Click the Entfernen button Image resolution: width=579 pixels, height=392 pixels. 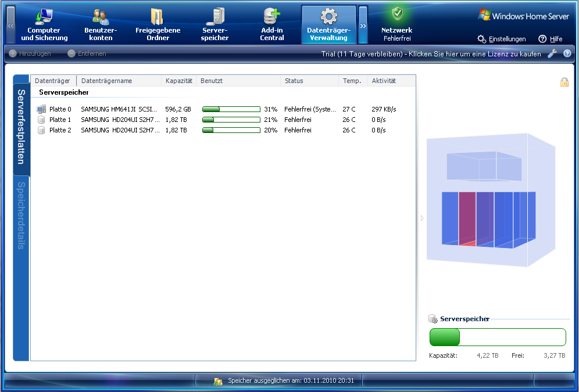tap(87, 53)
